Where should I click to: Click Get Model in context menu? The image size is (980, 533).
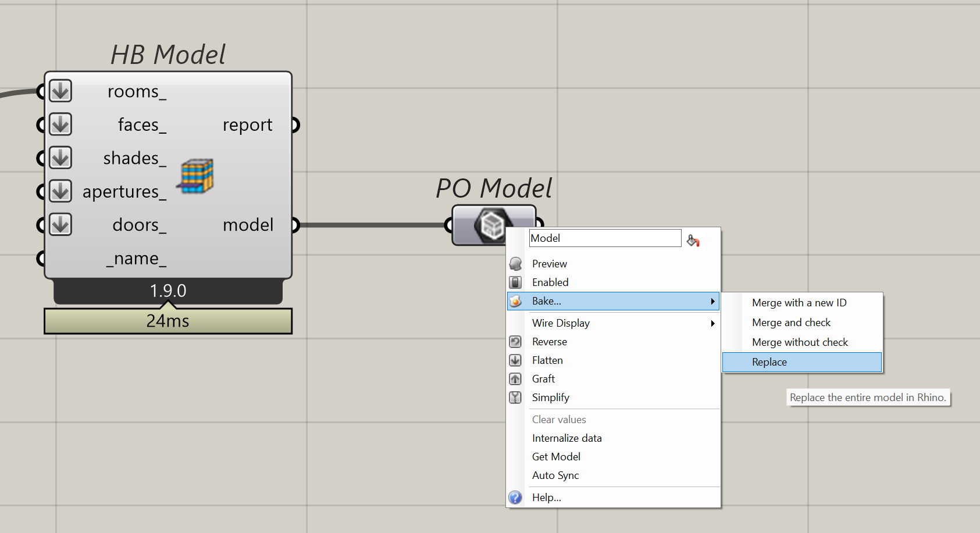tap(556, 457)
